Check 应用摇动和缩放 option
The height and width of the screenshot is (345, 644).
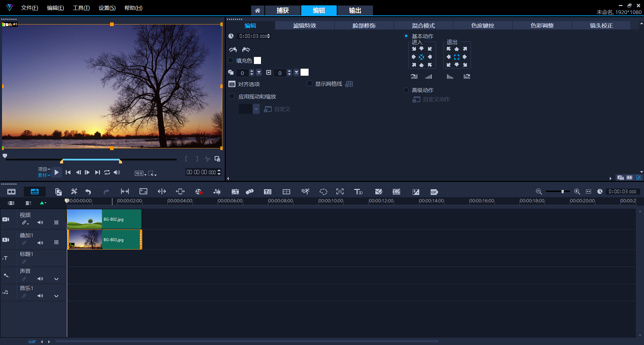coord(231,96)
